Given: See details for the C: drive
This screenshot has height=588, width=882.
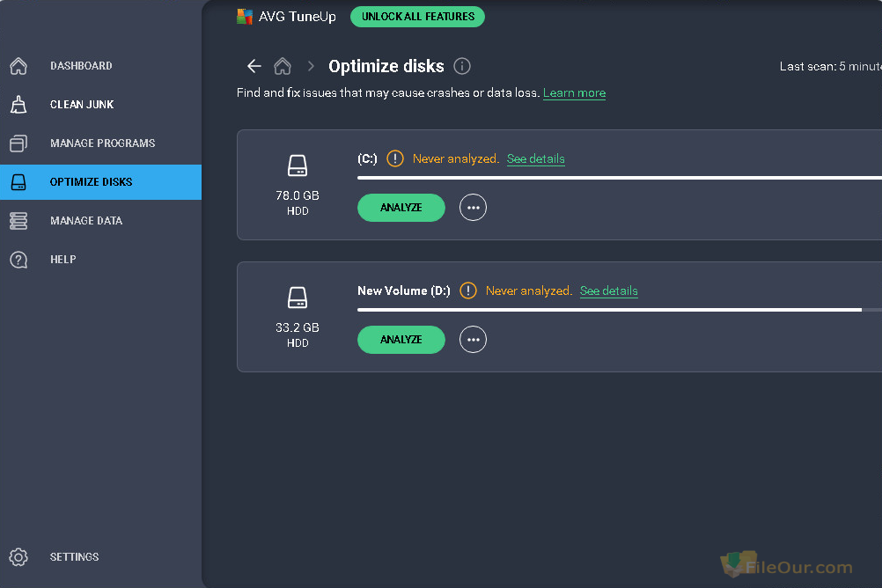Looking at the screenshot, I should [x=535, y=159].
